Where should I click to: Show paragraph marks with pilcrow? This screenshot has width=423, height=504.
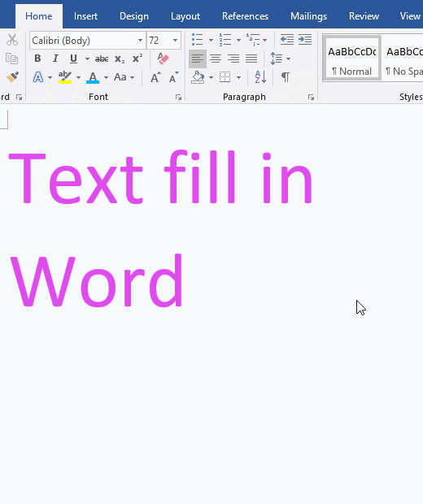pos(285,77)
